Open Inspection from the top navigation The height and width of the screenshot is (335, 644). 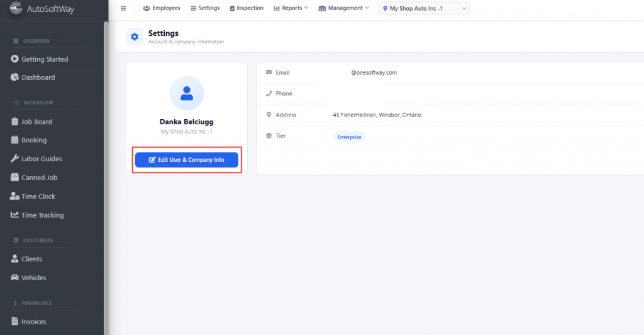point(246,8)
